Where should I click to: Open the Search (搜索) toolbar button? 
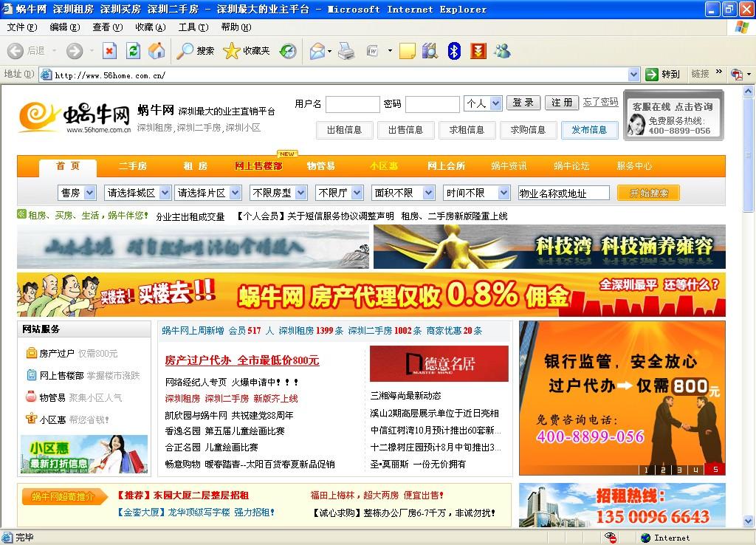(195, 51)
